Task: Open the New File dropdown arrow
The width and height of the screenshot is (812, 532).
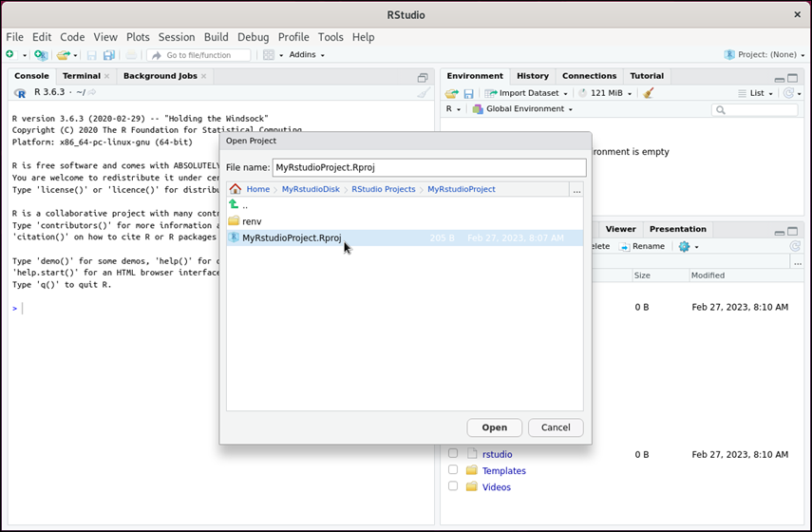Action: click(25, 55)
